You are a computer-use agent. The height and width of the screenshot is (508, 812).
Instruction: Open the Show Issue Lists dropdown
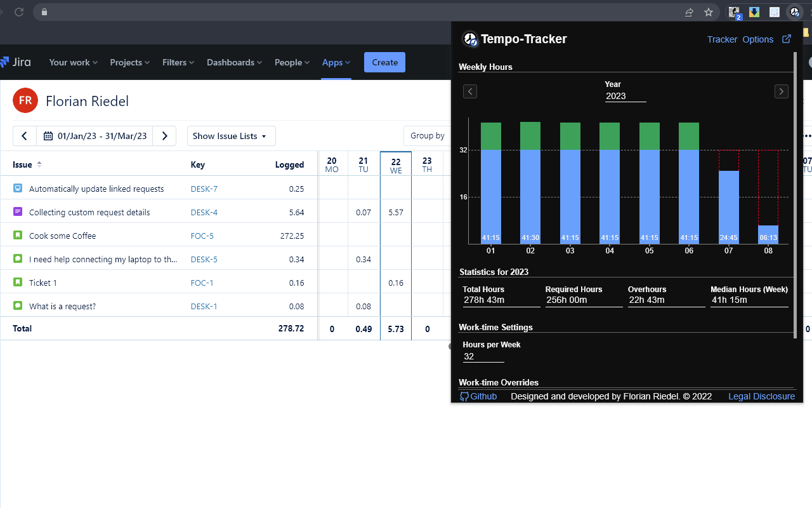[x=231, y=136]
